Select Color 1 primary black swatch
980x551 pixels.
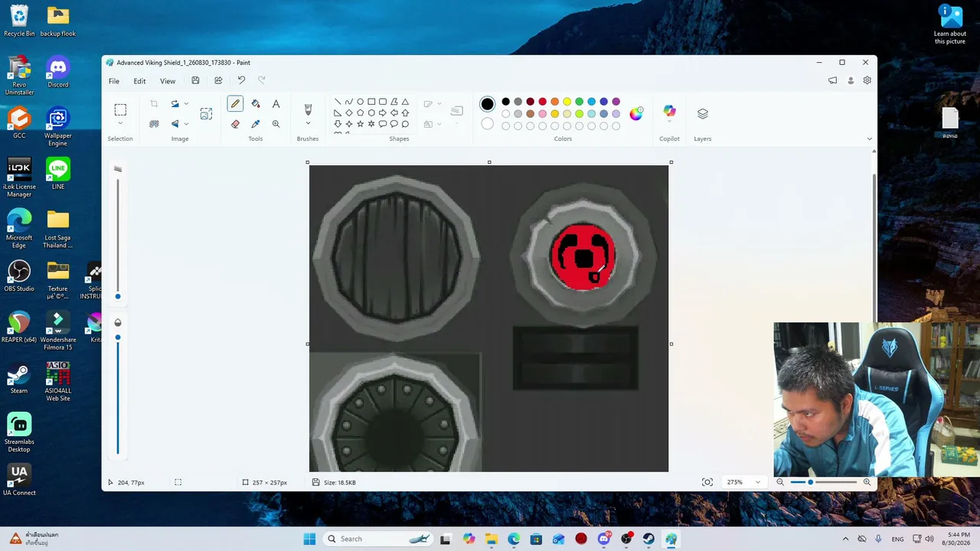[x=487, y=104]
